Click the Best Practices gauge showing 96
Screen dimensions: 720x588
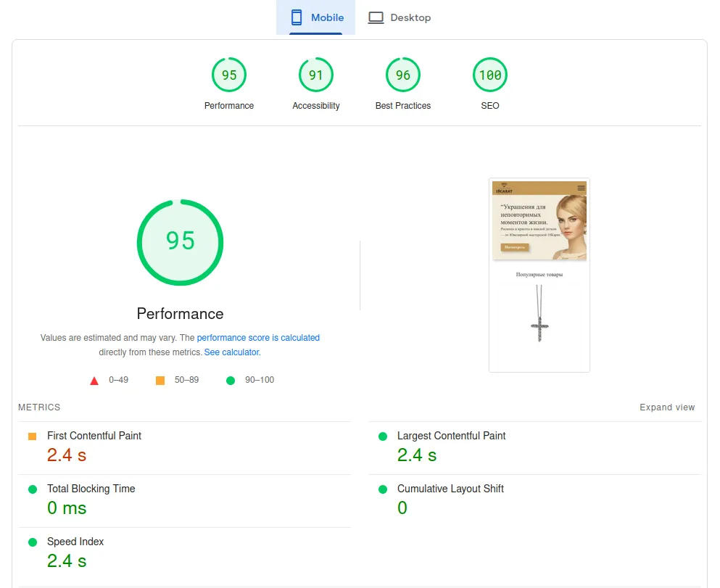pyautogui.click(x=402, y=75)
